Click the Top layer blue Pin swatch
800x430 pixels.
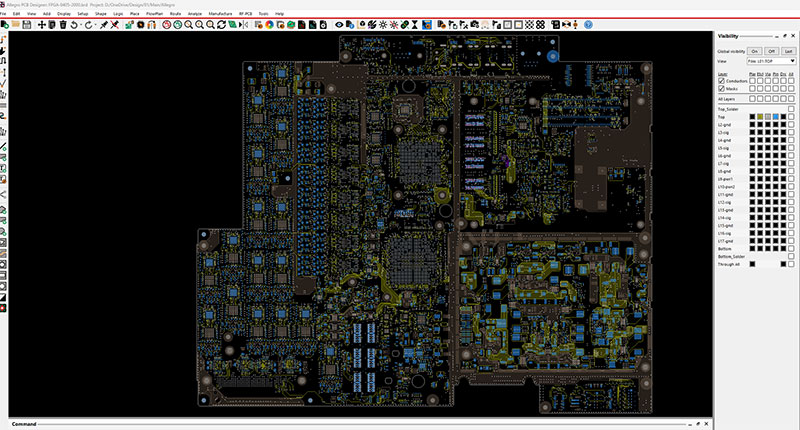click(776, 117)
